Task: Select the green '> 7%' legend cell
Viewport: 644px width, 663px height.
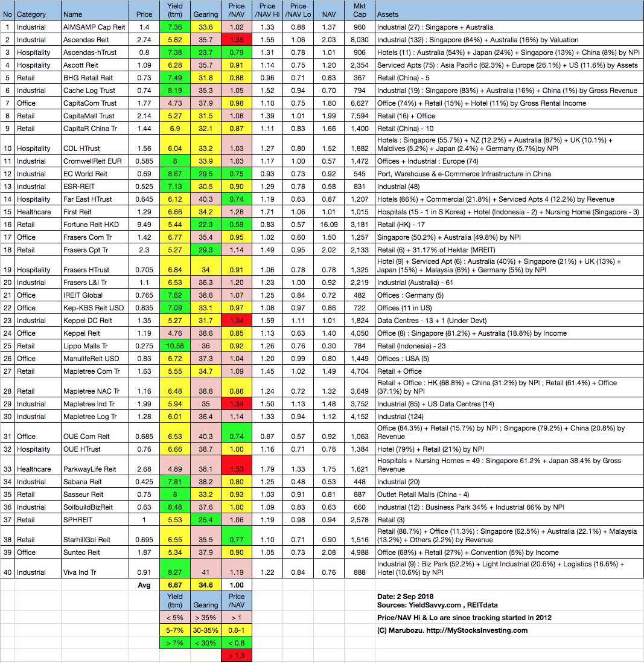Action: click(x=175, y=643)
